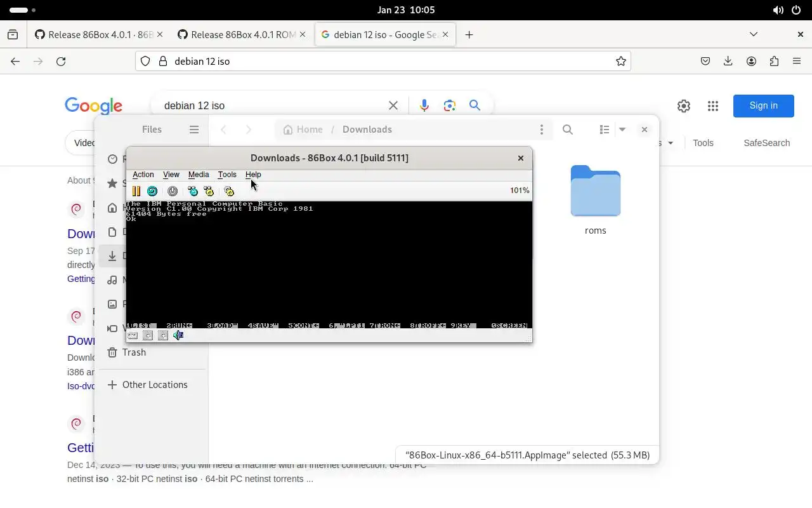Open the list all tabs dropdown

(x=754, y=34)
